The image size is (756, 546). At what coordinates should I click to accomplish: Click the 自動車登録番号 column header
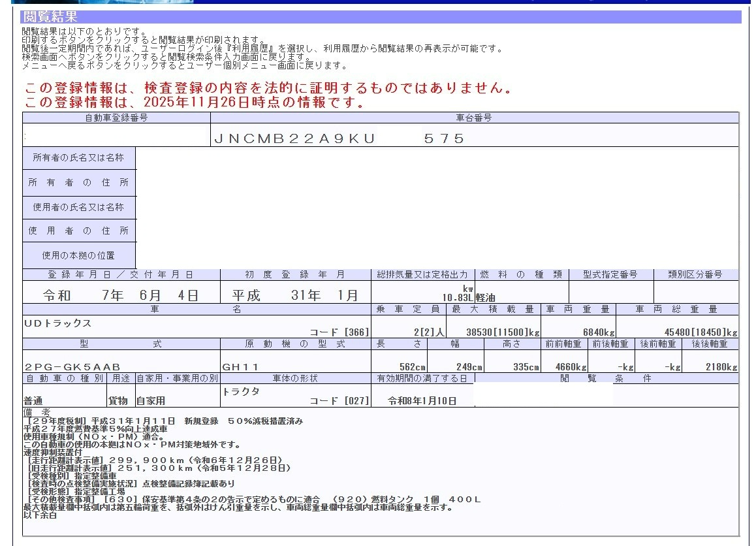116,118
